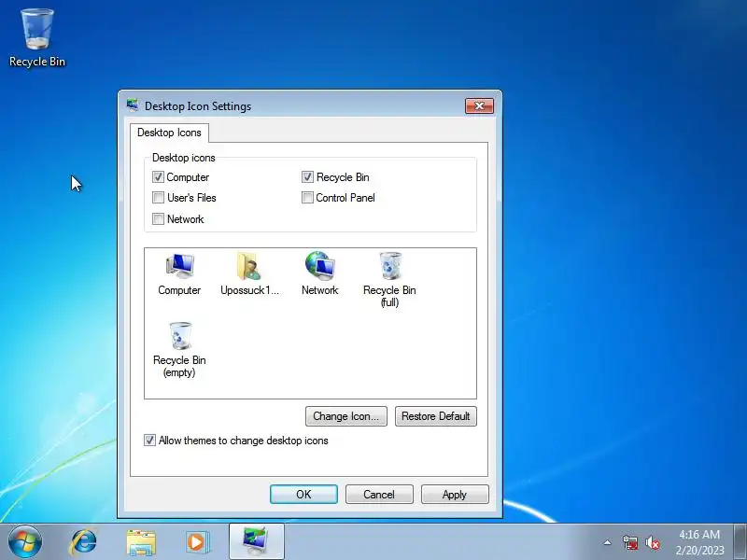Click the Show Desktop strip

(740, 541)
